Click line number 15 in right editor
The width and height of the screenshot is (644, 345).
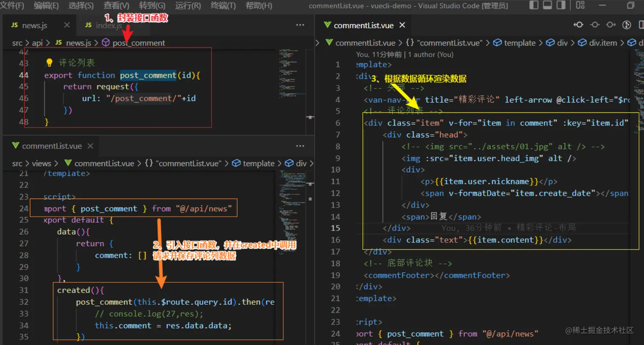336,228
